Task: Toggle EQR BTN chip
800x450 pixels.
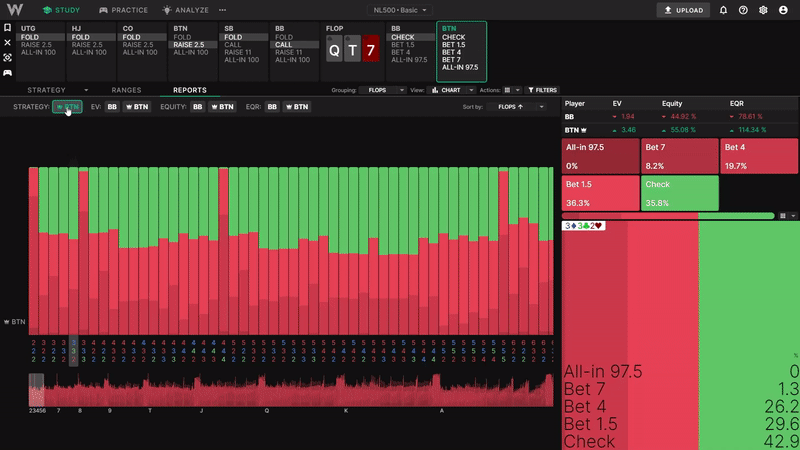Action: (x=297, y=107)
